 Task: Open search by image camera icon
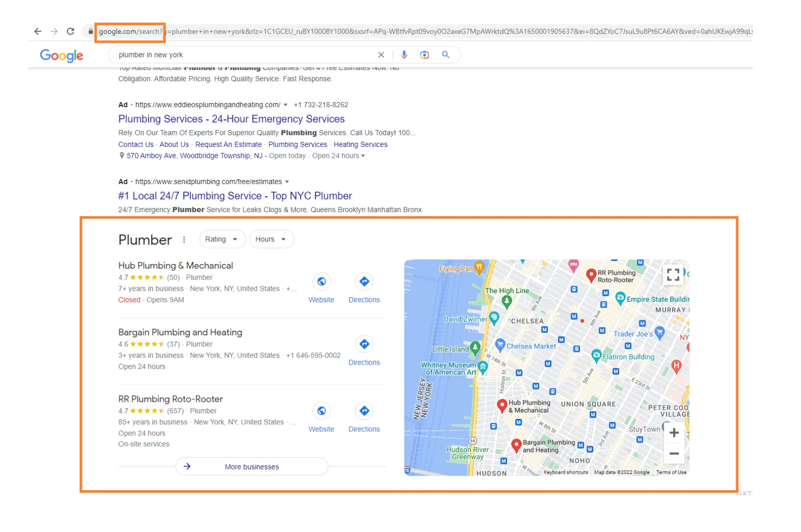coord(425,55)
